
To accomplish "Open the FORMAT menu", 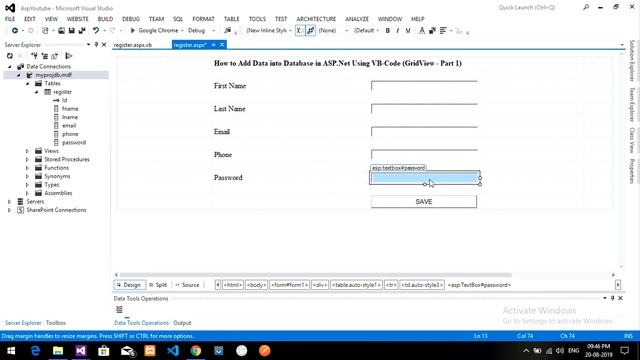I will click(203, 19).
